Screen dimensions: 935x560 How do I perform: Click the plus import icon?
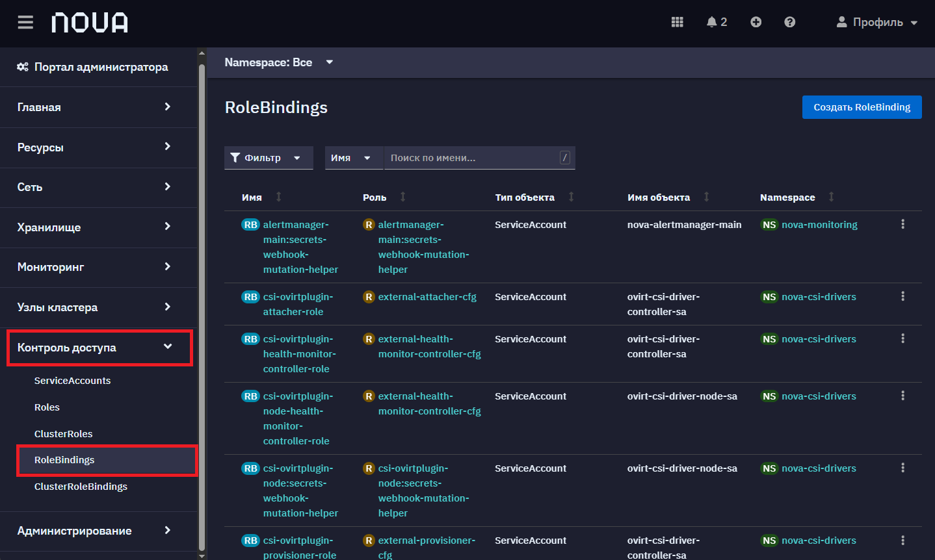click(756, 22)
